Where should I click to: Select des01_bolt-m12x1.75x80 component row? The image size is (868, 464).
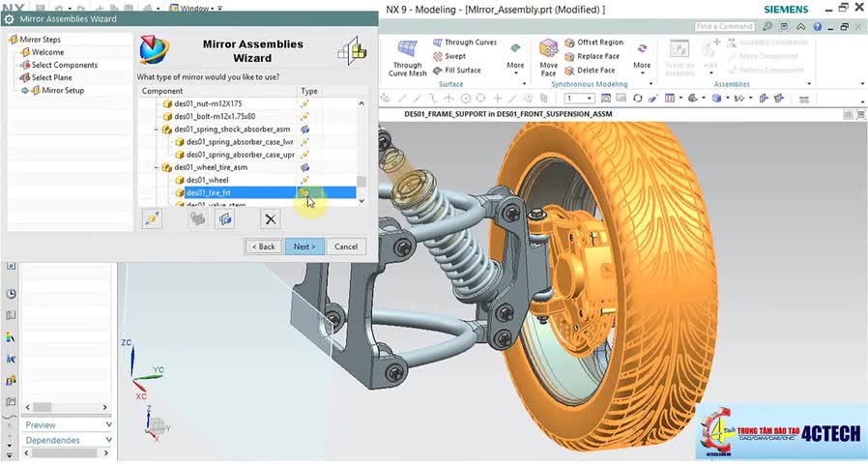246,116
